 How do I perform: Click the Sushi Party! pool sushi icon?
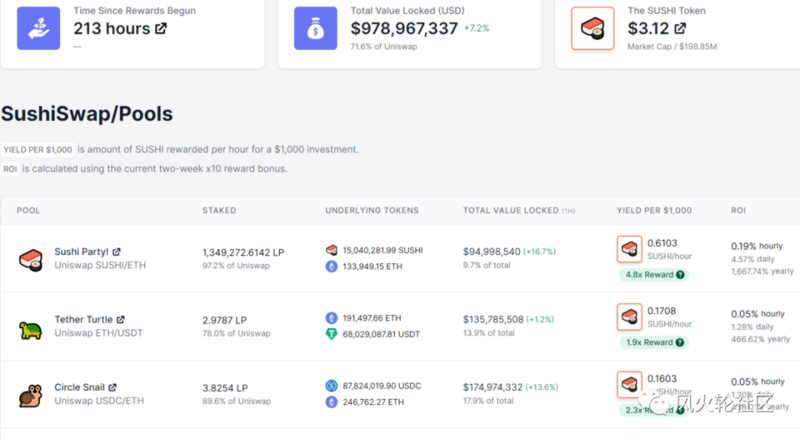pyautogui.click(x=31, y=260)
